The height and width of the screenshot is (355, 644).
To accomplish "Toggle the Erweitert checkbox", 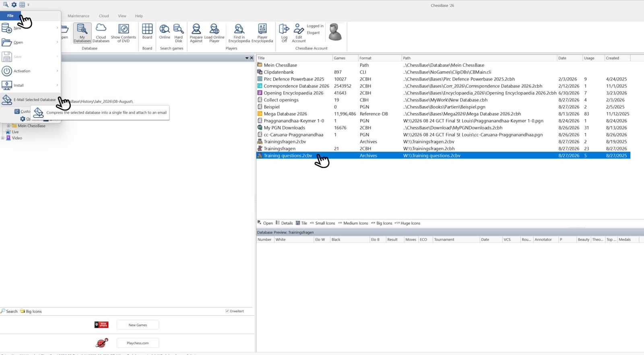I will coord(227,311).
